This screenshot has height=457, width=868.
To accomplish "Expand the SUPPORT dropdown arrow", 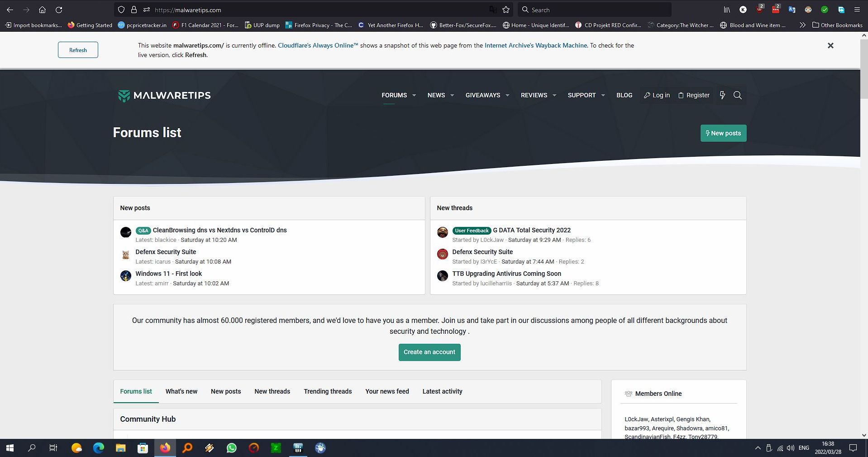I will tap(603, 95).
